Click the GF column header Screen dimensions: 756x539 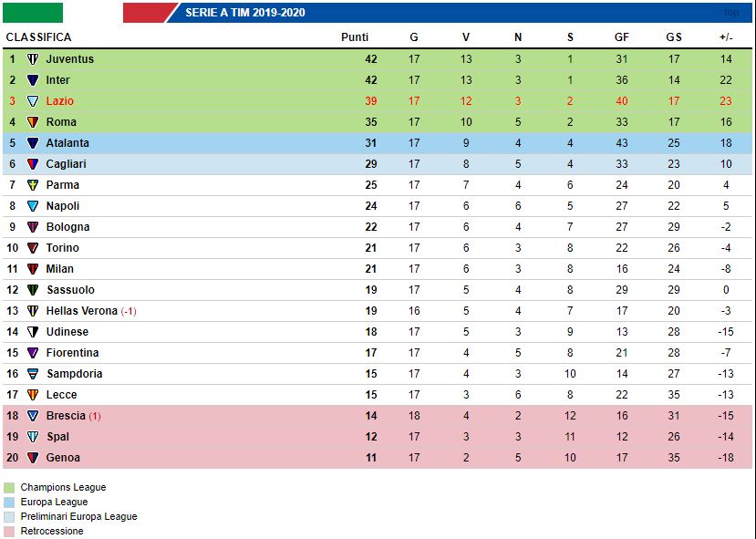coord(621,37)
